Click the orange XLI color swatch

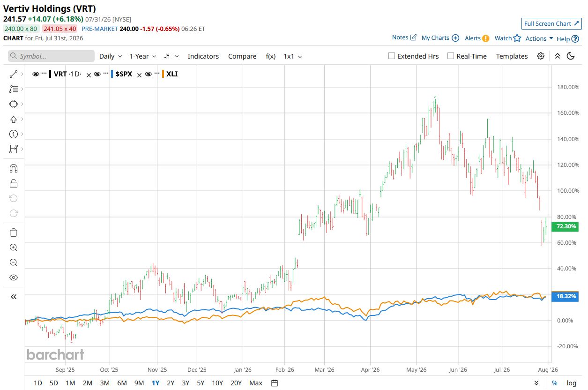[163, 74]
